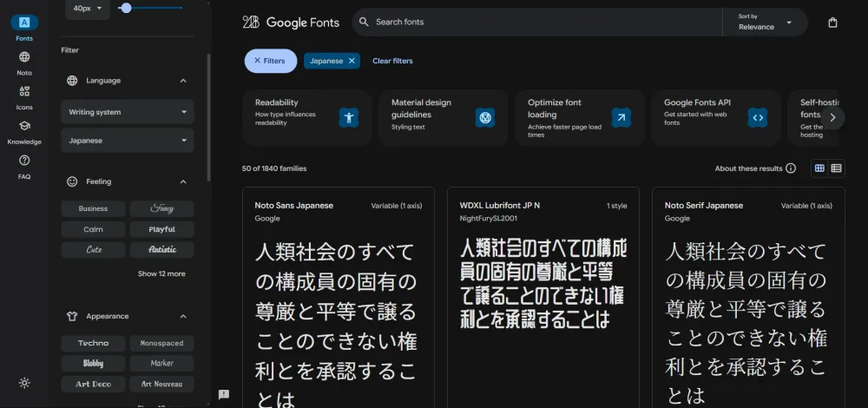Viewport: 868px width, 408px height.
Task: Click the Appearance shirt icon
Action: click(72, 317)
